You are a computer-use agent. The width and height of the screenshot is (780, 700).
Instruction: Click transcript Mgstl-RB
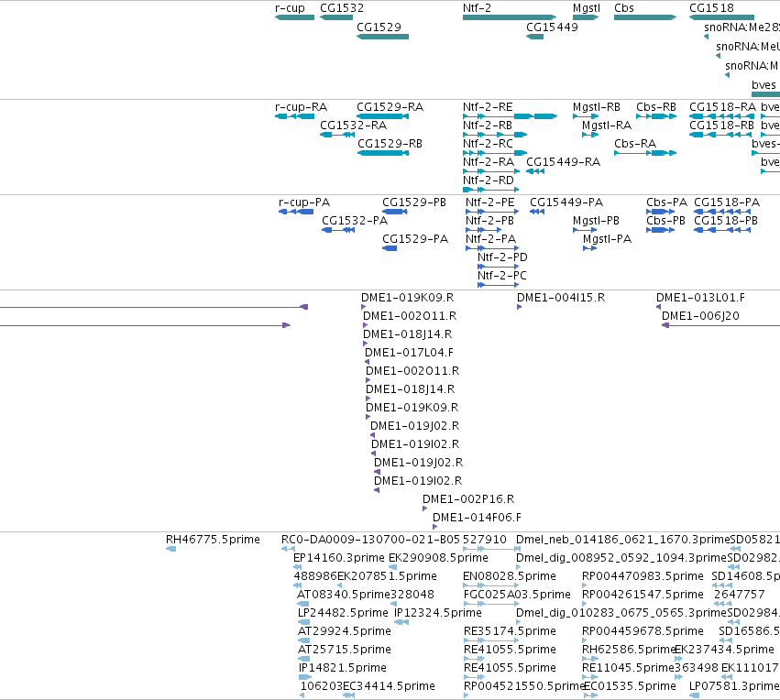coord(597,107)
